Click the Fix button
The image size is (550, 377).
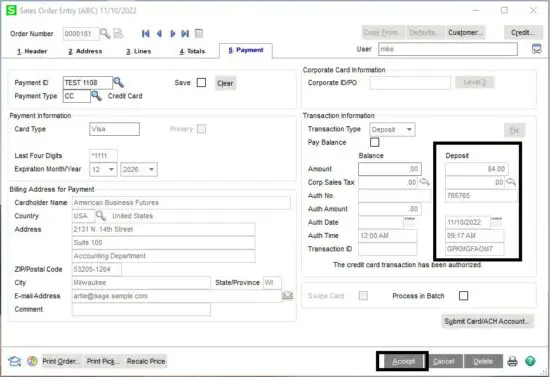(515, 130)
